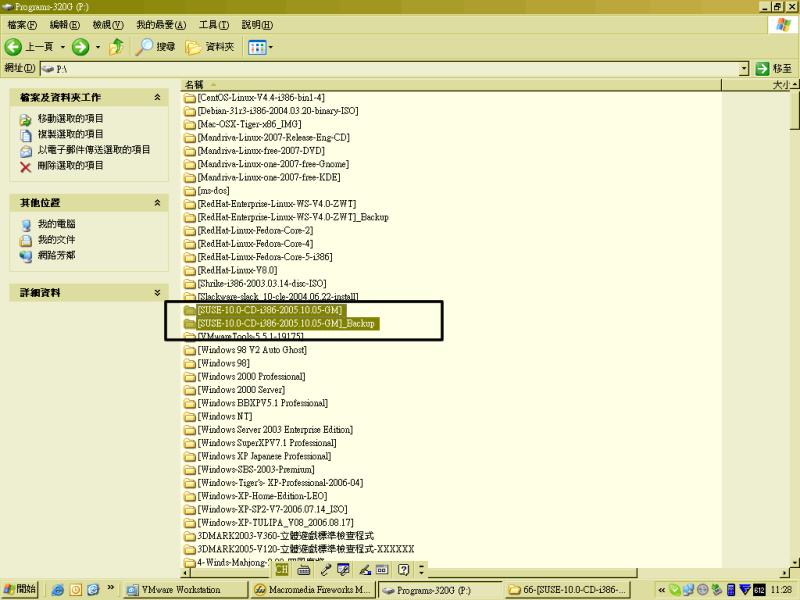Click the 移至 Go button
This screenshot has height=600, width=800.
[774, 68]
